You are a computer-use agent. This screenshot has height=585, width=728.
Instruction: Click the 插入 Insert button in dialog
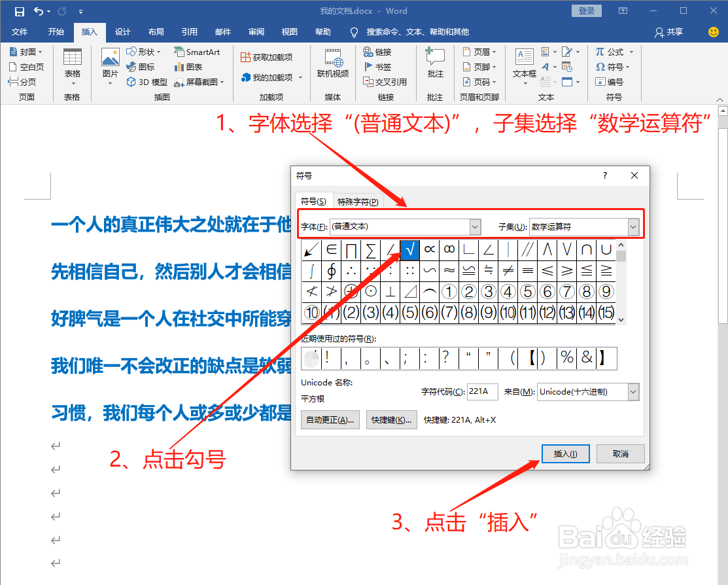pyautogui.click(x=566, y=453)
